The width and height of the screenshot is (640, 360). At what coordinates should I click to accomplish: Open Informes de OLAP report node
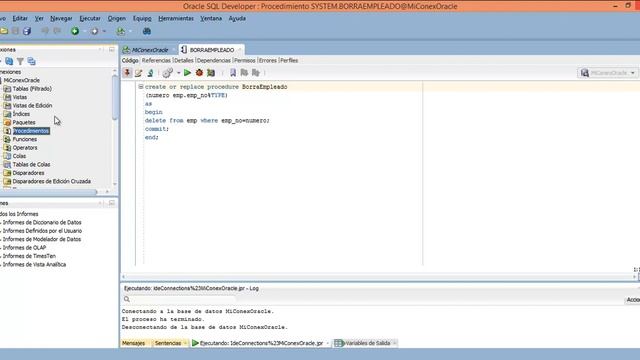point(24,248)
